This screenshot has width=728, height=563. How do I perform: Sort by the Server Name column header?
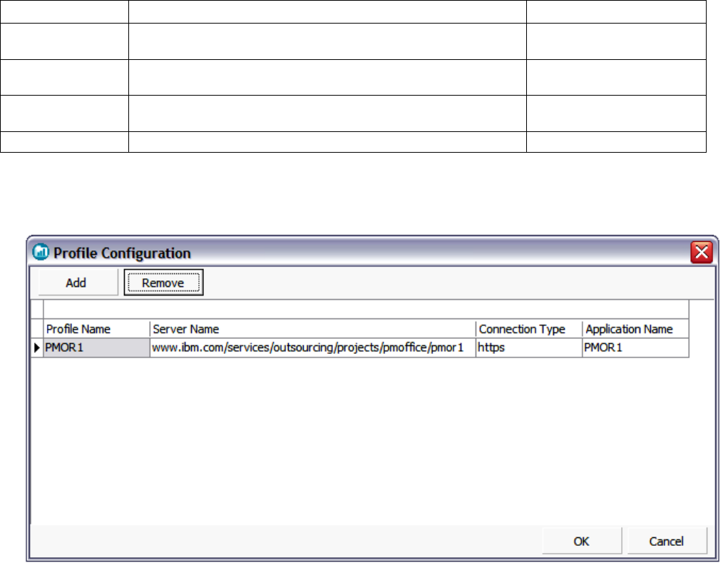313,329
